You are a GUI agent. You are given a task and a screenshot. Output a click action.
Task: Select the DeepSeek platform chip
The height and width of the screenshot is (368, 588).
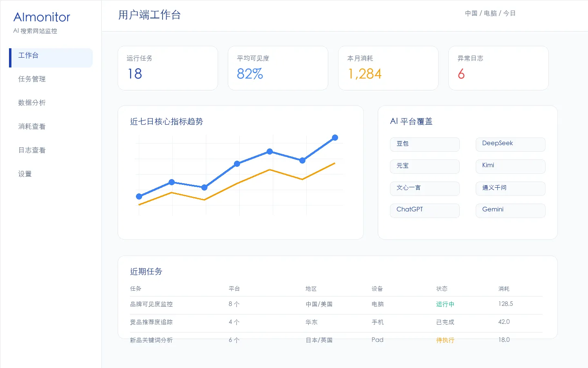510,144
